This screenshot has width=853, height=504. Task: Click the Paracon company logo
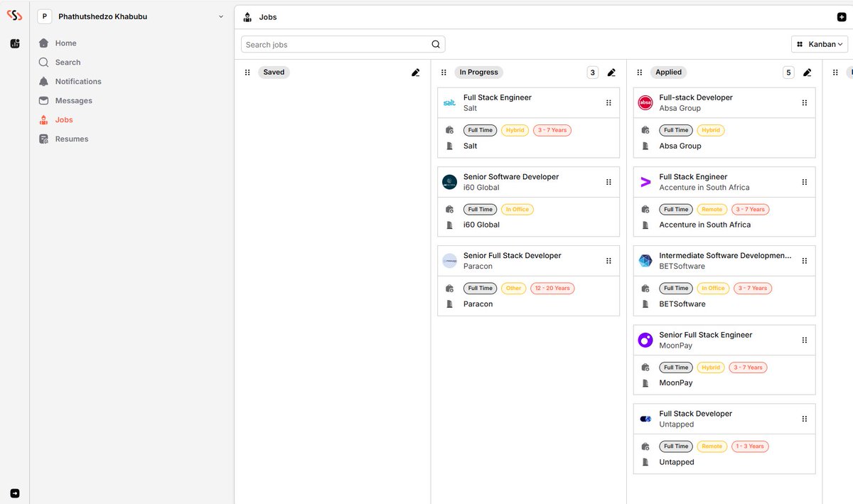point(449,261)
